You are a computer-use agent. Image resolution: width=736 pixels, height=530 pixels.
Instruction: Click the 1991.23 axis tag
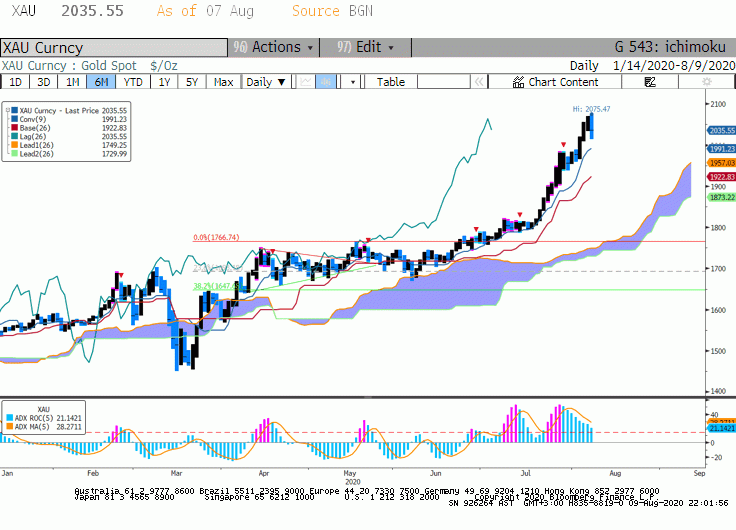click(x=721, y=149)
